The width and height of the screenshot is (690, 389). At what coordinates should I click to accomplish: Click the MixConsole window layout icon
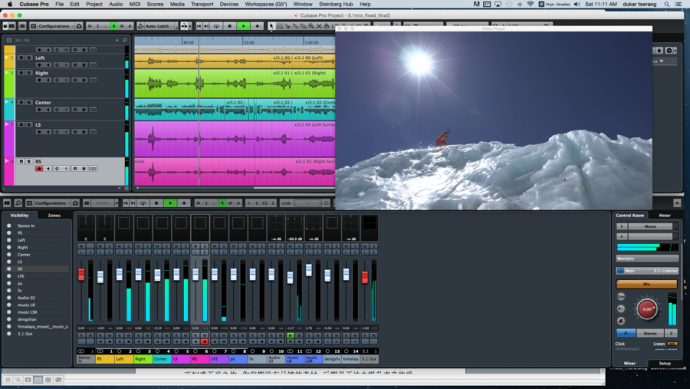(7, 203)
